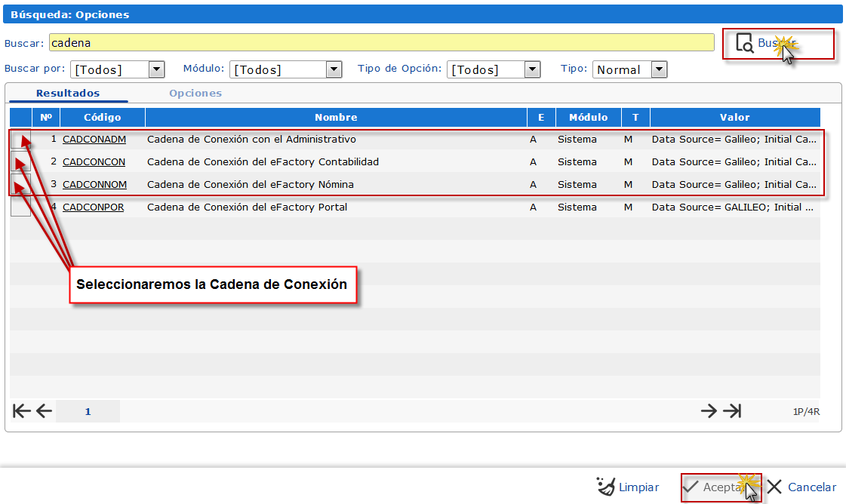Open the CADCONNOM code link
846x504 pixels.
pos(94,184)
